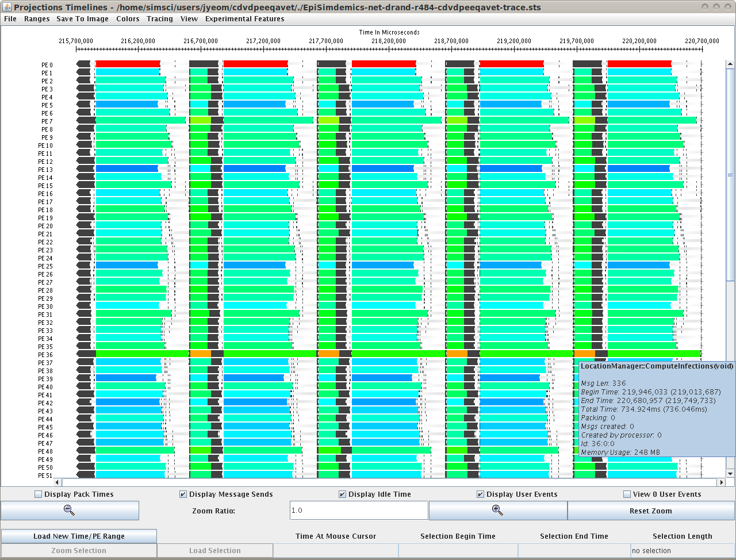The width and height of the screenshot is (736, 560).
Task: Enable Display Pack Times checkbox
Action: (x=39, y=494)
